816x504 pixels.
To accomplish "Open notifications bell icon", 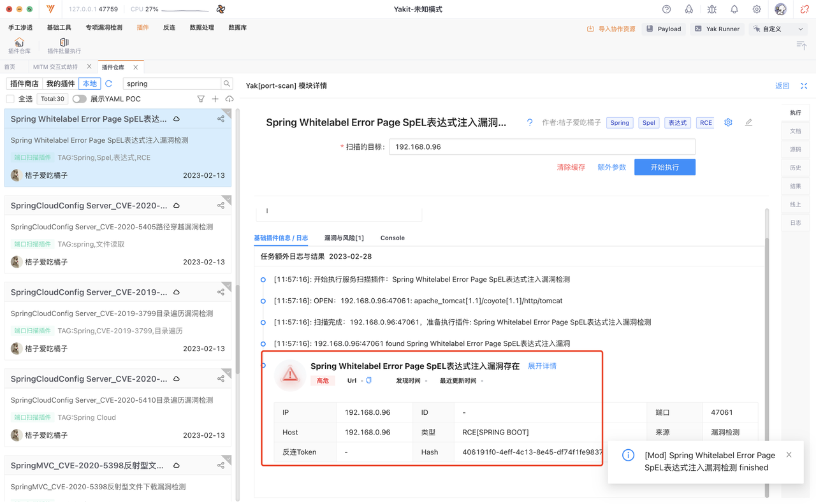I will point(734,10).
